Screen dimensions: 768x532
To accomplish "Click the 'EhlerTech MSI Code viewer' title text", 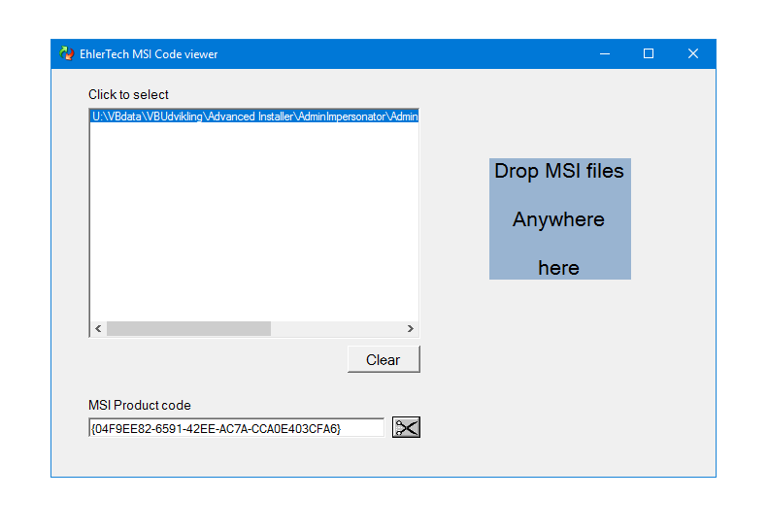I will [149, 54].
